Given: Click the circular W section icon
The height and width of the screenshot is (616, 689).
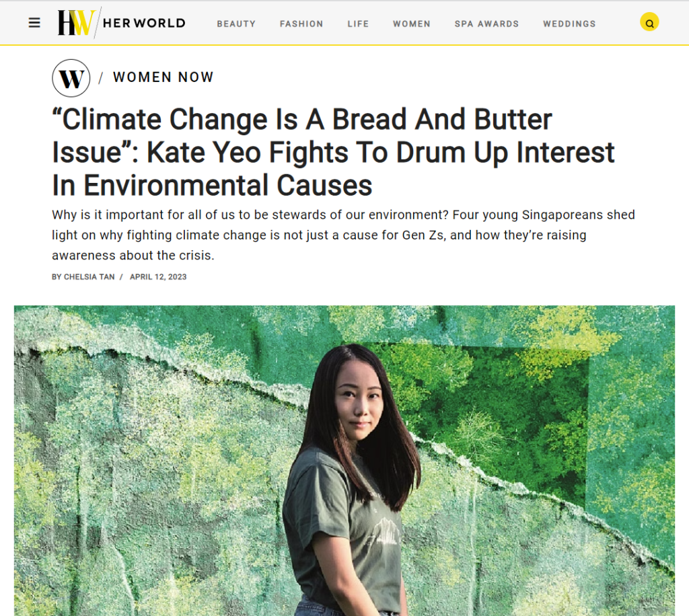Looking at the screenshot, I should (71, 78).
